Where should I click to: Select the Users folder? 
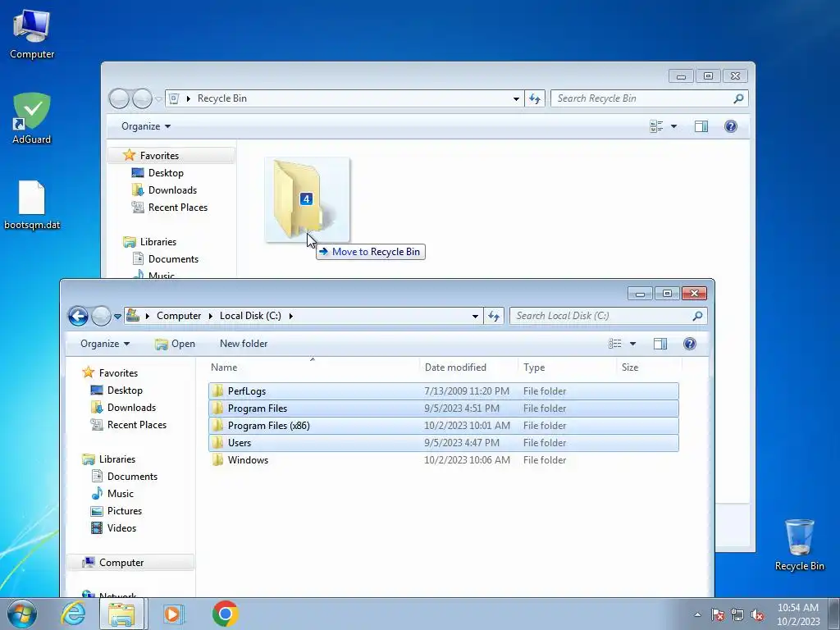[x=444, y=442]
